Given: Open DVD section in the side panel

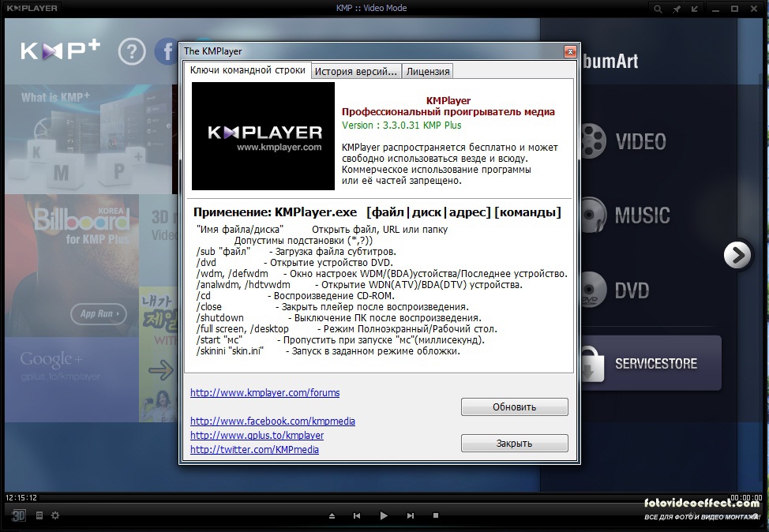Looking at the screenshot, I should point(614,290).
